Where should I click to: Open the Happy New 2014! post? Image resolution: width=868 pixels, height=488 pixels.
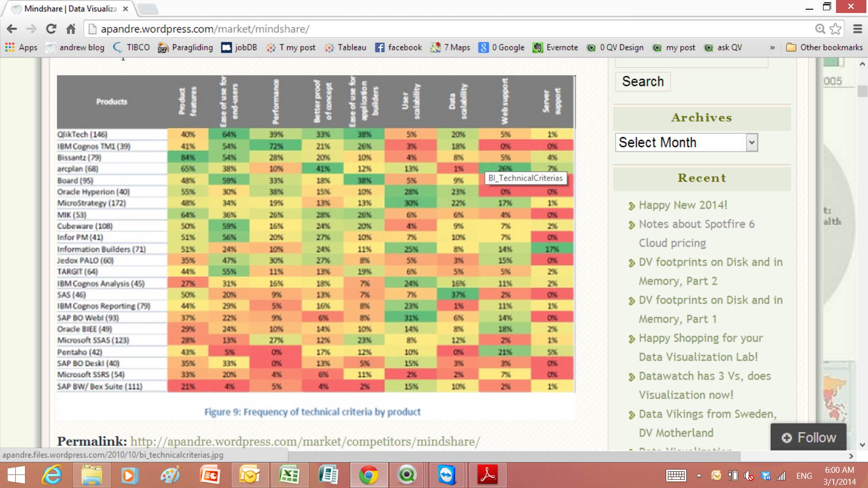(x=683, y=205)
